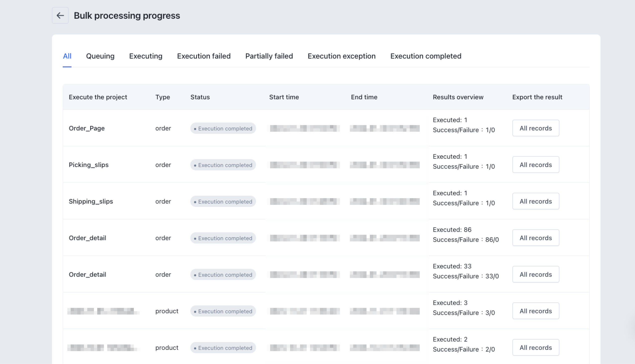Select the All tab
Screen dimensions: 635x364
[x=67, y=56]
